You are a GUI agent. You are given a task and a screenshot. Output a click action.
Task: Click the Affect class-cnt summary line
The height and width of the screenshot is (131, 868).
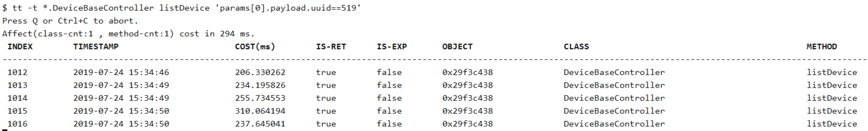point(128,34)
